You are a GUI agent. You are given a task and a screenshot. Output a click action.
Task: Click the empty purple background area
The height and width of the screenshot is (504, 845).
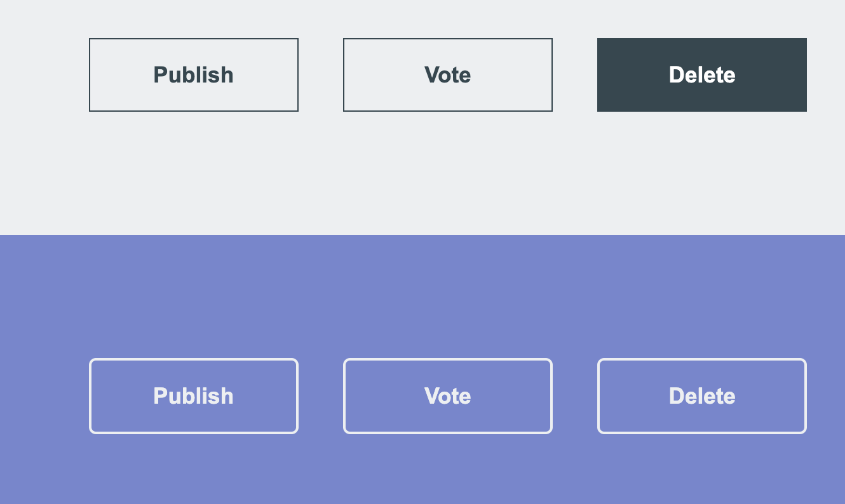[x=422, y=292]
